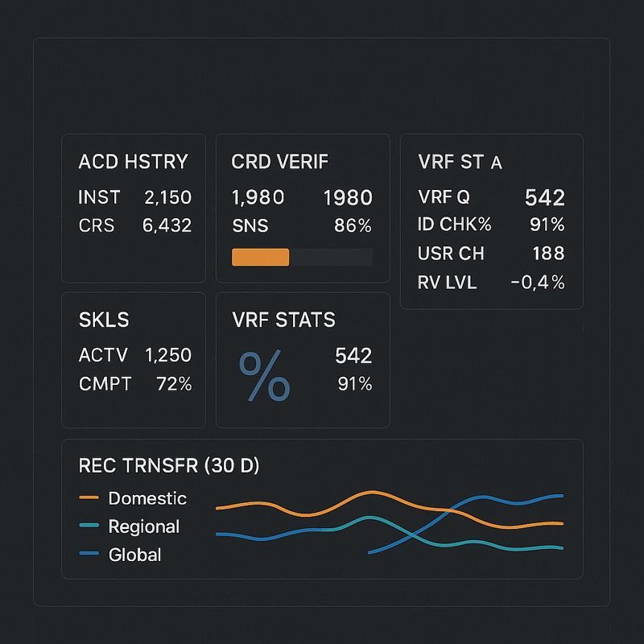The image size is (644, 644).
Task: Select the CRS 6,432 value
Action: (167, 225)
